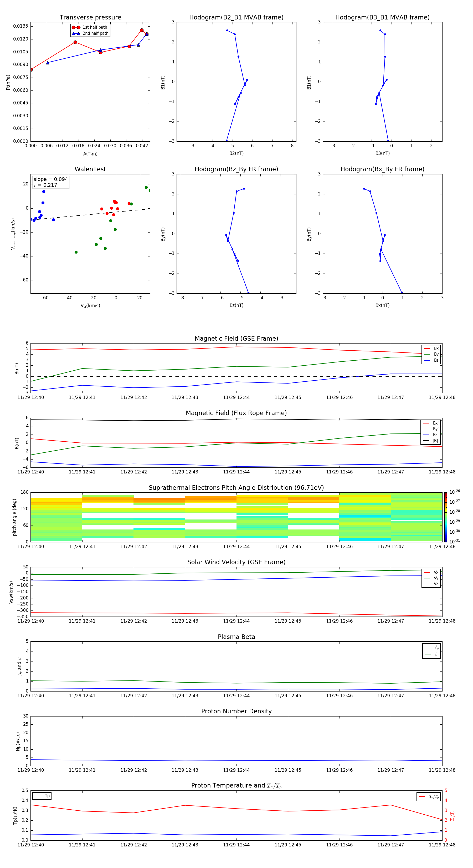Click the βp legend entry in Plasma Beta plot
This screenshot has width=473, height=868.
pyautogui.click(x=431, y=647)
